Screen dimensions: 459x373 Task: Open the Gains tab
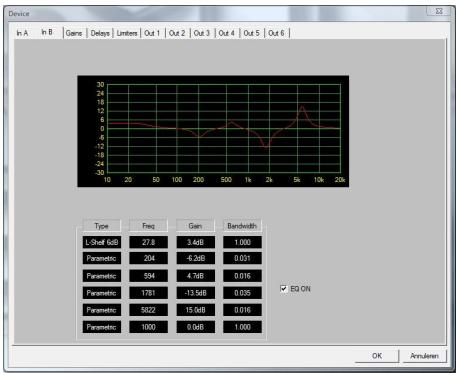[74, 33]
